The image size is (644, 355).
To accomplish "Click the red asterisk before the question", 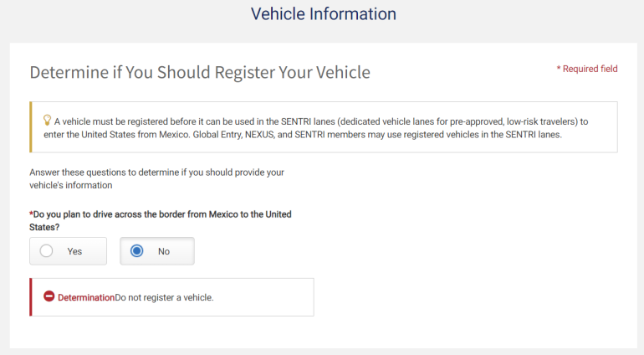I will pyautogui.click(x=31, y=214).
